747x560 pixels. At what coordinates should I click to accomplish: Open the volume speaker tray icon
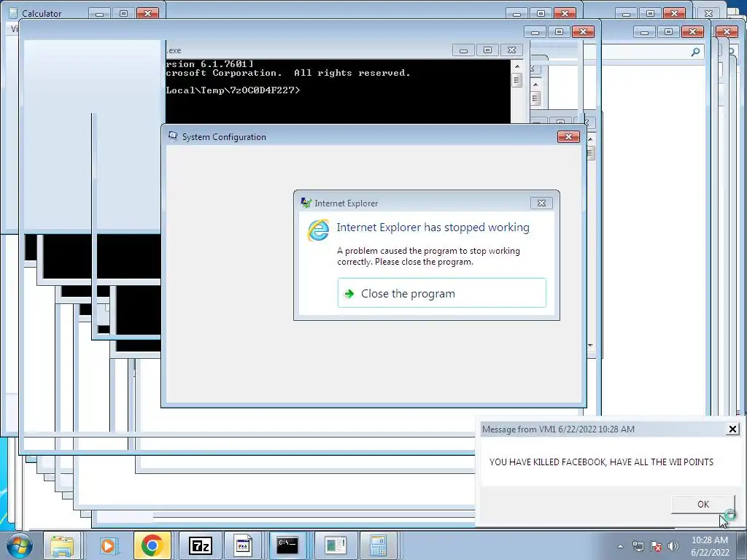pyautogui.click(x=673, y=546)
